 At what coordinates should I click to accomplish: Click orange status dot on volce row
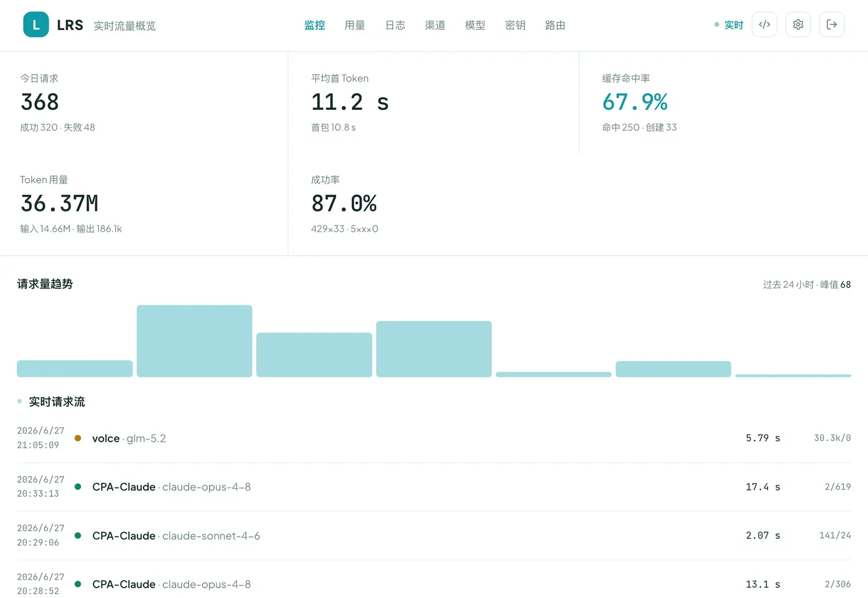click(x=78, y=438)
